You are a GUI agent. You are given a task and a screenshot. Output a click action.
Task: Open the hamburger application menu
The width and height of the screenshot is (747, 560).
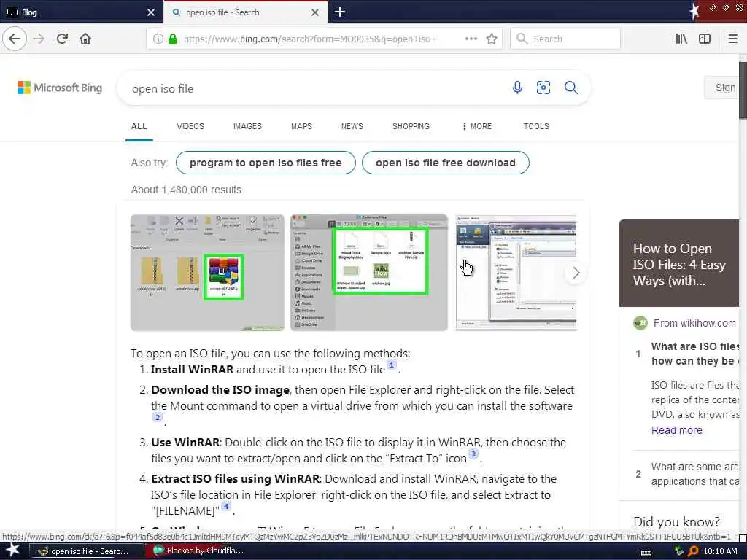point(732,39)
